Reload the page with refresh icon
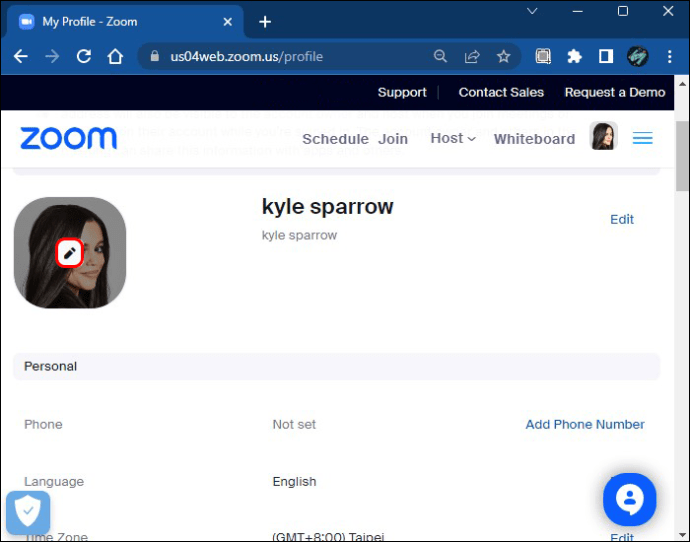The width and height of the screenshot is (690, 542). point(84,56)
